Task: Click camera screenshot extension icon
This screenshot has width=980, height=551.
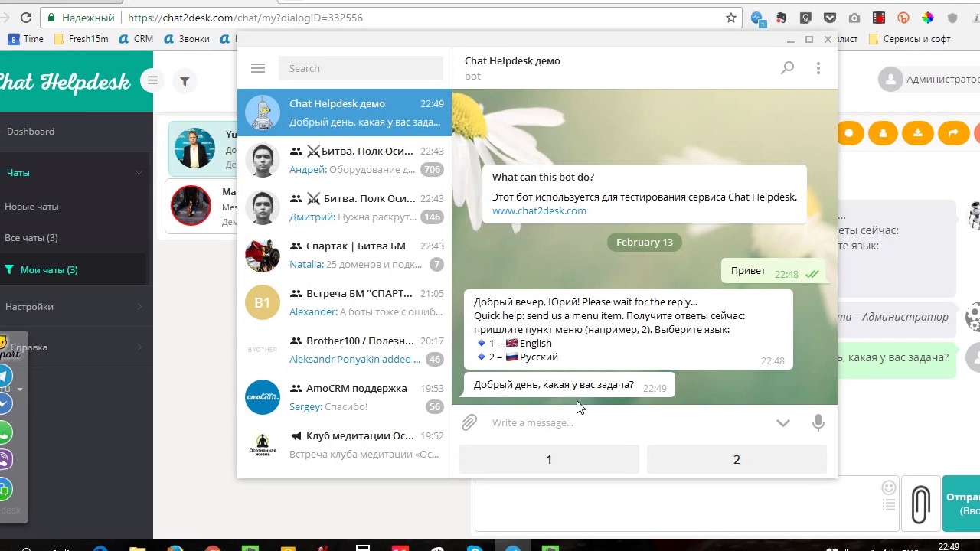Action: tap(854, 18)
